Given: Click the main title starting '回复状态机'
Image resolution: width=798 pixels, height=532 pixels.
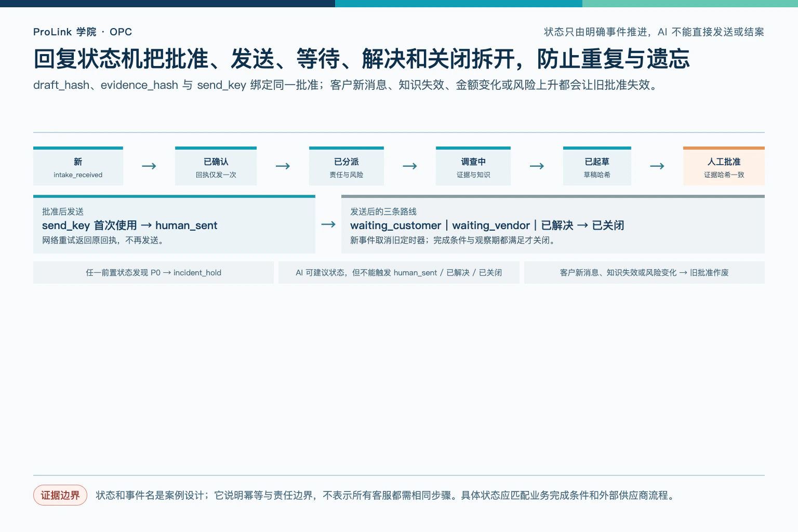Looking at the screenshot, I should pos(362,59).
